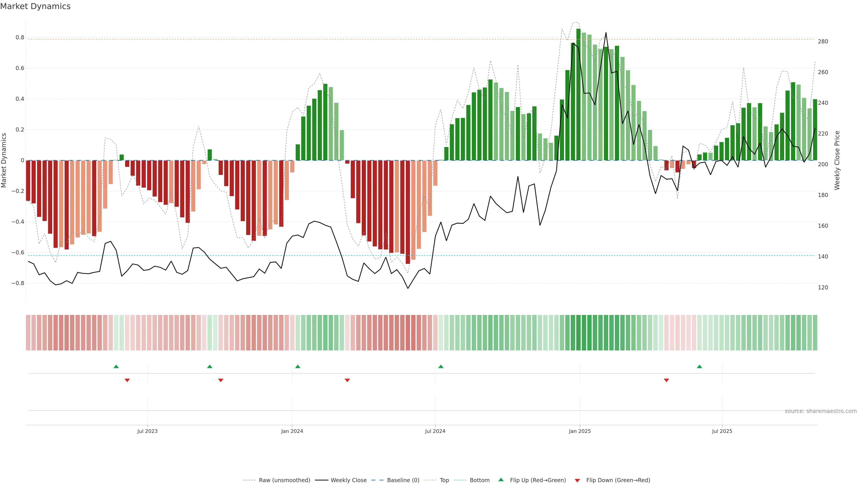
Task: Click the Weekly Close Price axis title
Action: click(837, 160)
